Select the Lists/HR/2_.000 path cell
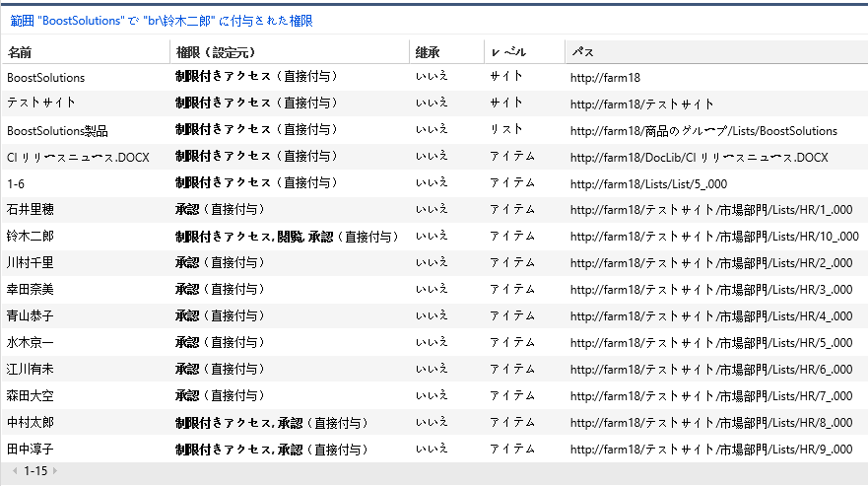 pyautogui.click(x=711, y=262)
